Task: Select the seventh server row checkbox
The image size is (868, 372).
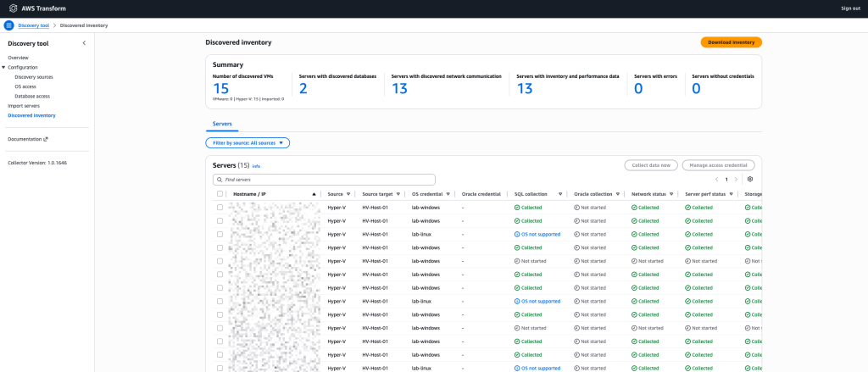Action: 220,288
